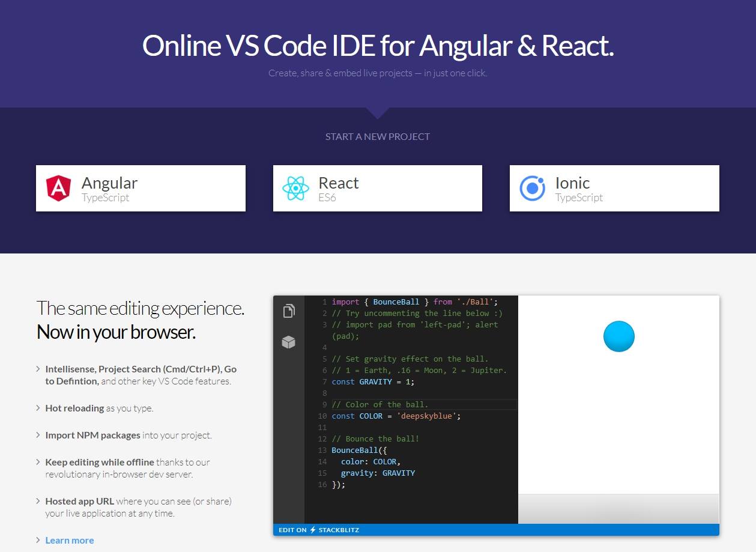The height and width of the screenshot is (552, 756).
Task: Click code line 'const GRAVITY = 1;'
Action: (373, 381)
